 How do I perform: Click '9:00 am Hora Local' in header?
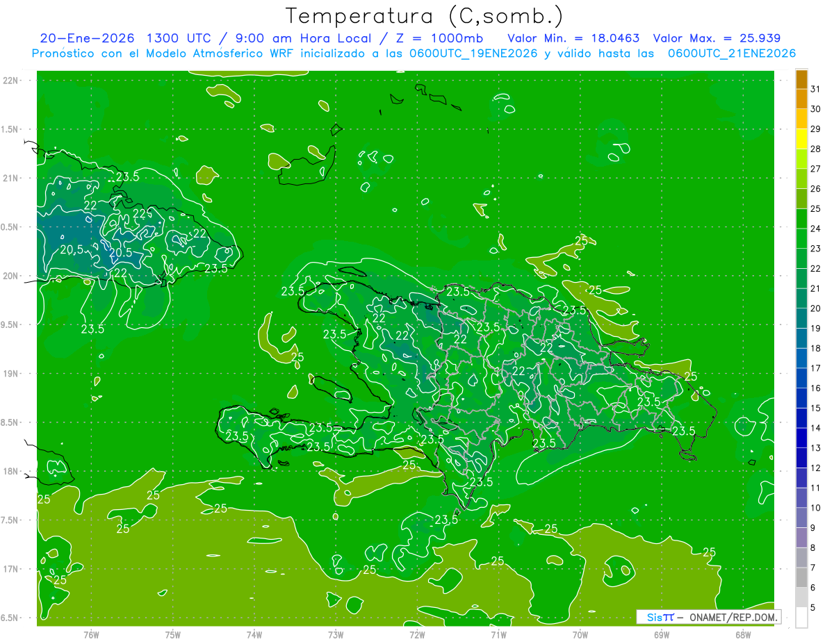[302, 39]
